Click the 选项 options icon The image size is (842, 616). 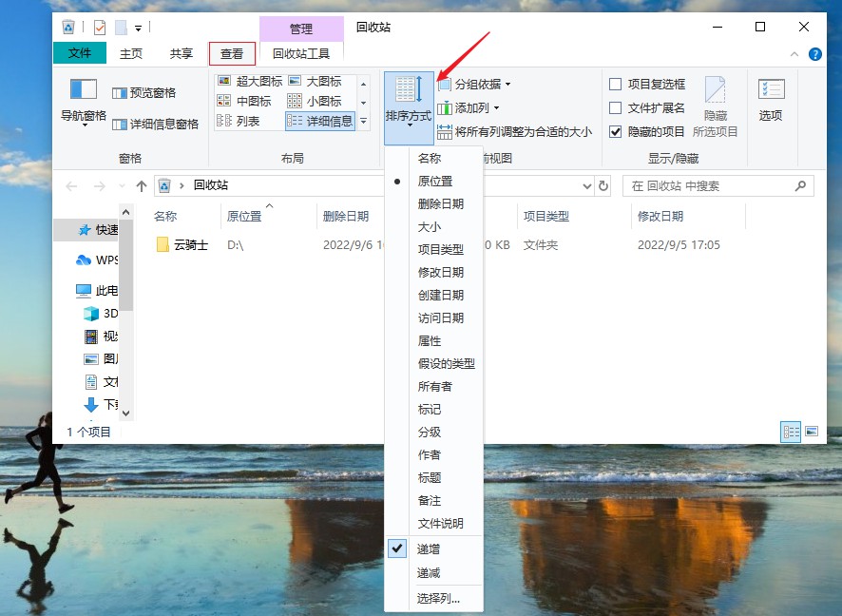[x=771, y=100]
